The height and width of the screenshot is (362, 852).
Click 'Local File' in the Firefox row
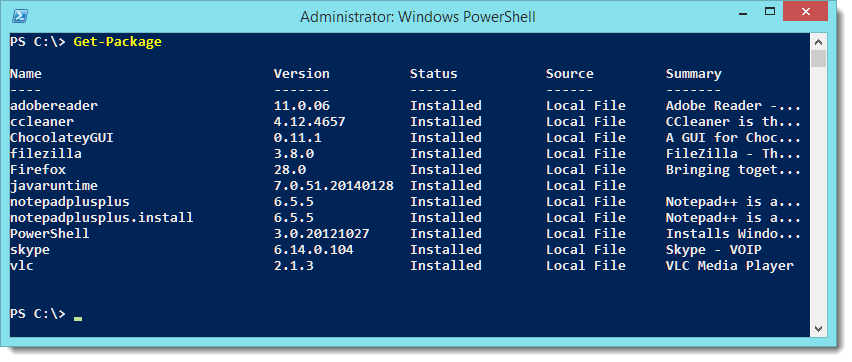(x=586, y=170)
